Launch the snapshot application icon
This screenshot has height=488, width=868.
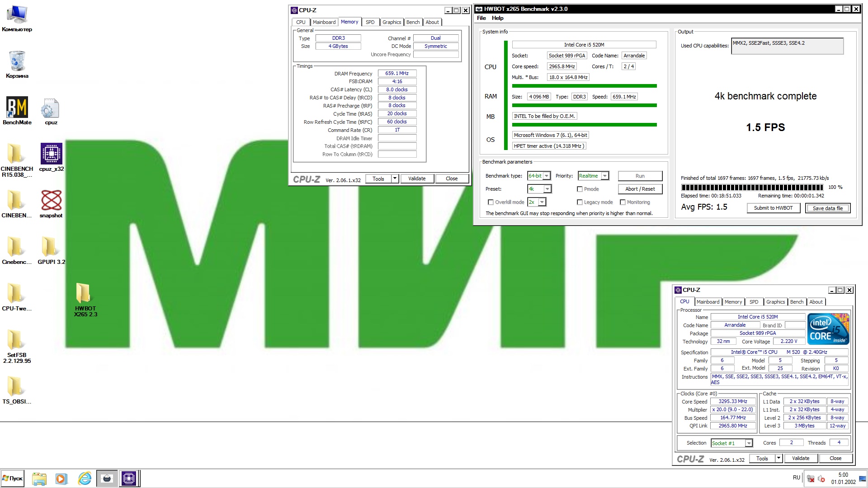pos(51,204)
